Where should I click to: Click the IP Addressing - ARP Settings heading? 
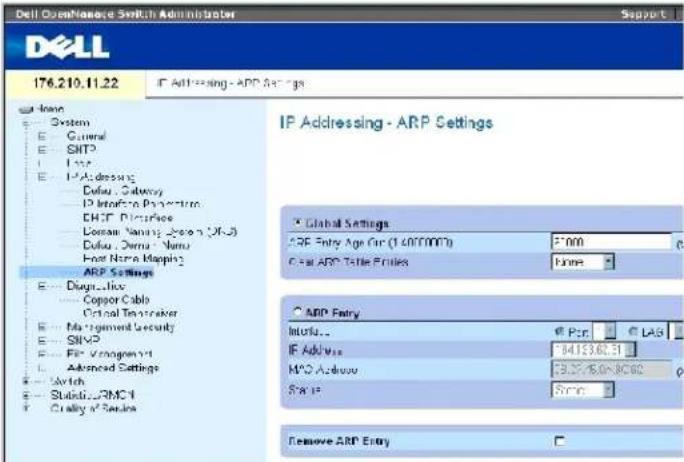pyautogui.click(x=386, y=123)
